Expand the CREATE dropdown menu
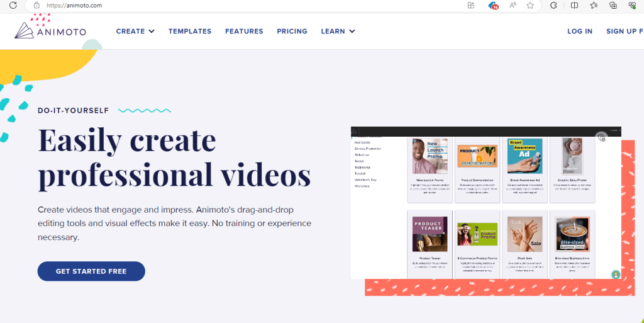 [135, 31]
